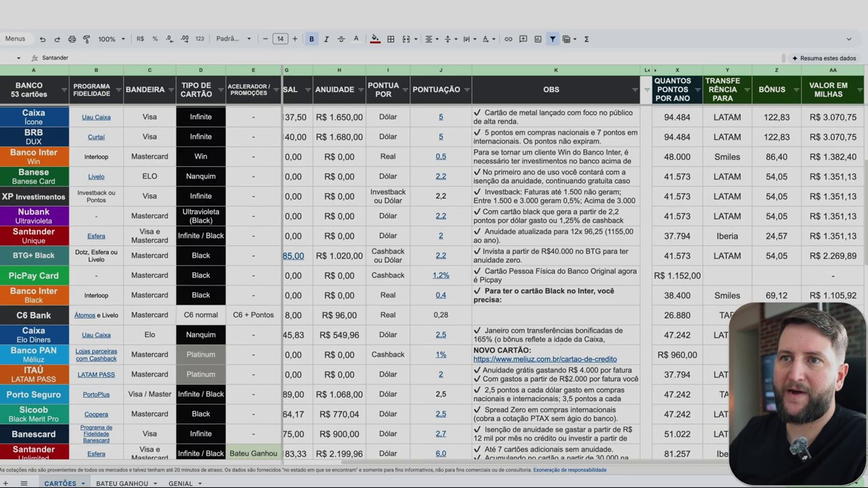868x488 pixels.
Task: Open filter for TRANSFERÊNCIA PARA column
Action: 746,90
